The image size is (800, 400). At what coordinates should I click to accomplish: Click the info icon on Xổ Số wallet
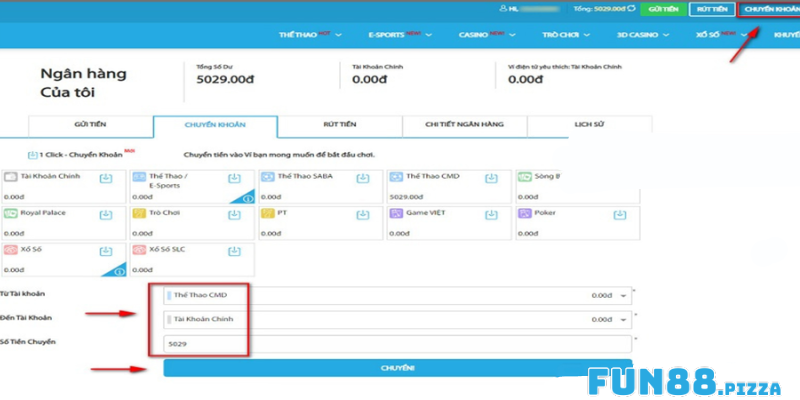point(119,271)
